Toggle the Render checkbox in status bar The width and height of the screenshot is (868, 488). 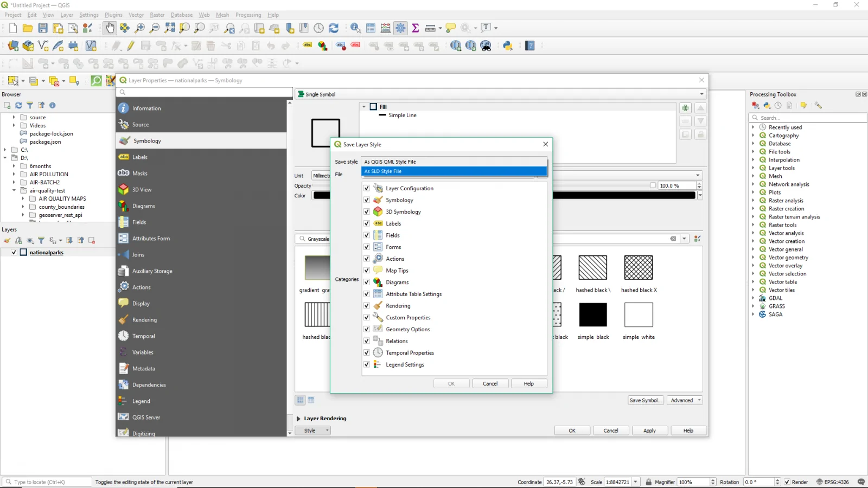tap(787, 482)
